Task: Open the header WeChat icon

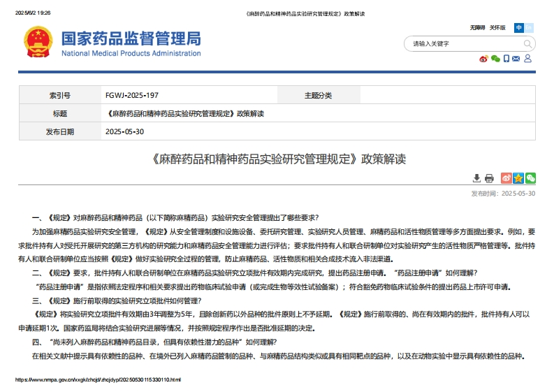Action: point(495,59)
